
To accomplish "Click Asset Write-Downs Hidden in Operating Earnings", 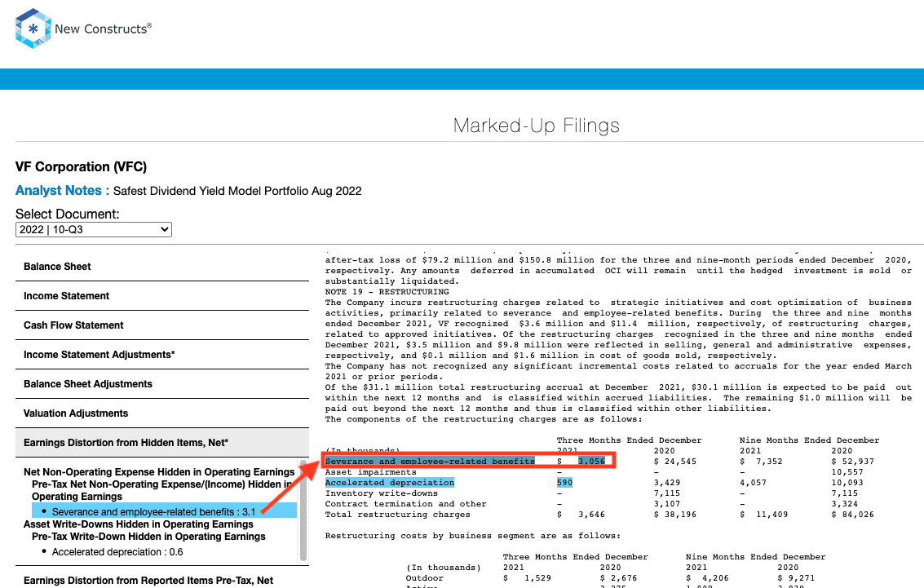I will click(139, 524).
